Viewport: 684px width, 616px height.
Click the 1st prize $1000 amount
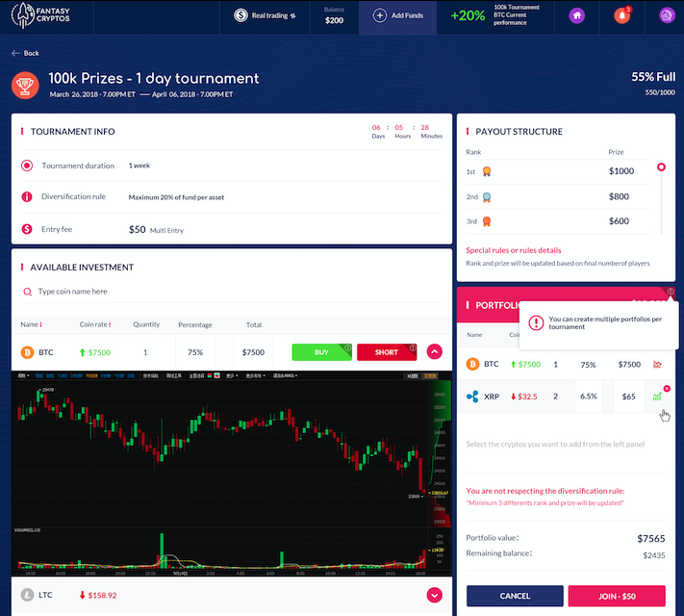(621, 171)
